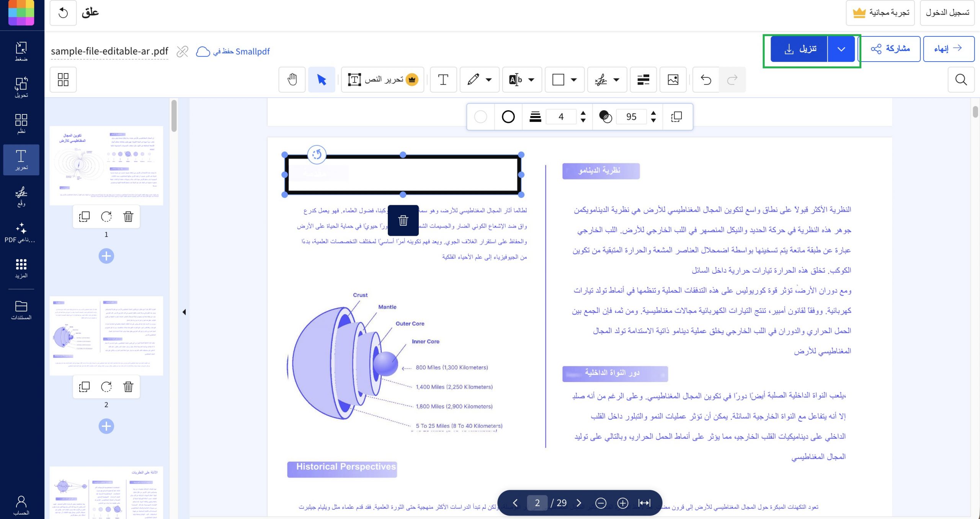The image size is (980, 519).
Task: Pick the fill color swatch
Action: [480, 117]
